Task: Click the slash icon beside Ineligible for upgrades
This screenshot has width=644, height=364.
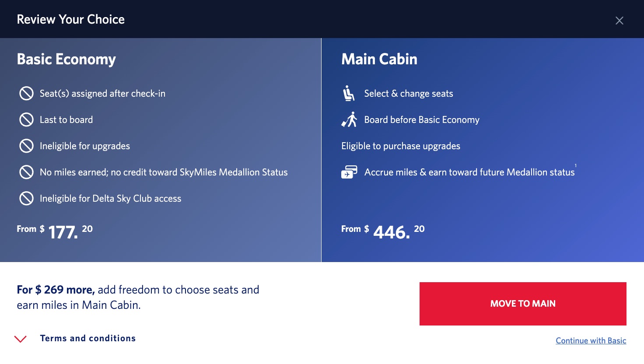Action: 26,146
